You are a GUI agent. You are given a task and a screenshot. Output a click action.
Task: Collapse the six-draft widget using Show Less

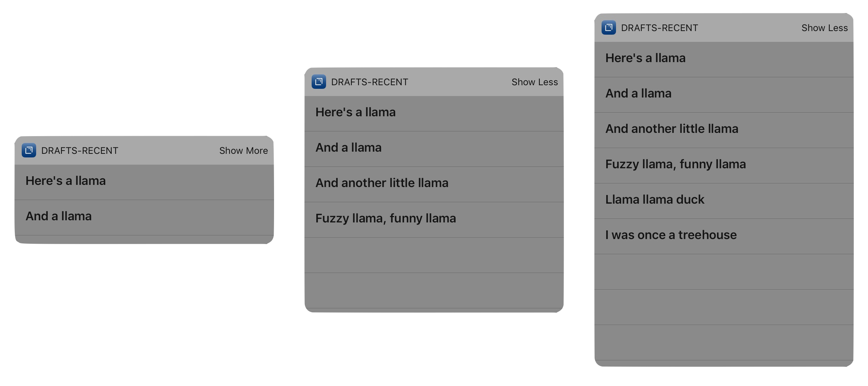pos(824,28)
